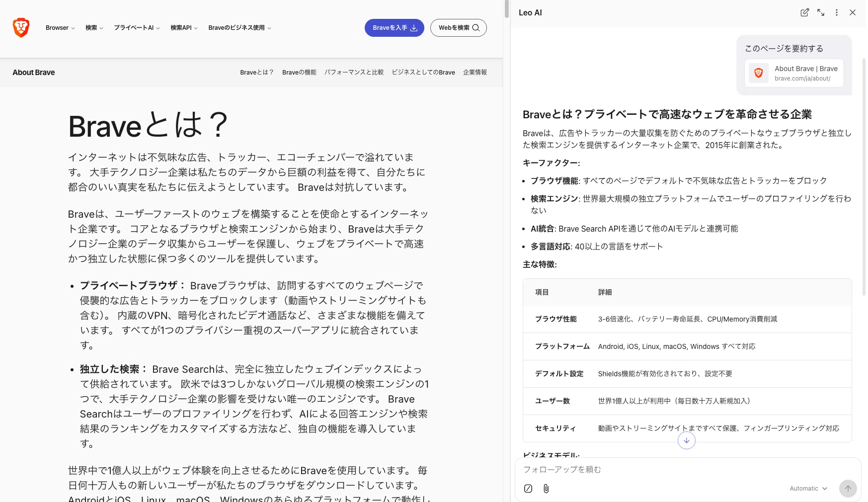Click the セキュリティ table row label
The width and height of the screenshot is (868, 502).
pyautogui.click(x=555, y=428)
